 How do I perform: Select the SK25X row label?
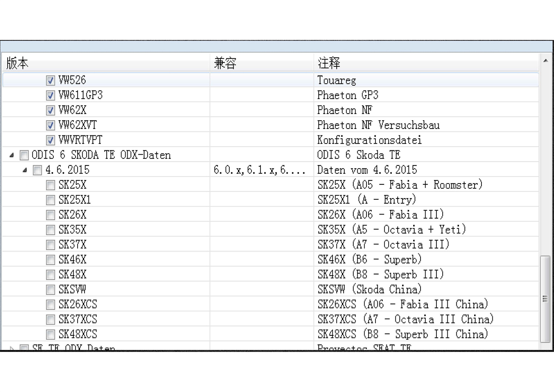tap(73, 185)
